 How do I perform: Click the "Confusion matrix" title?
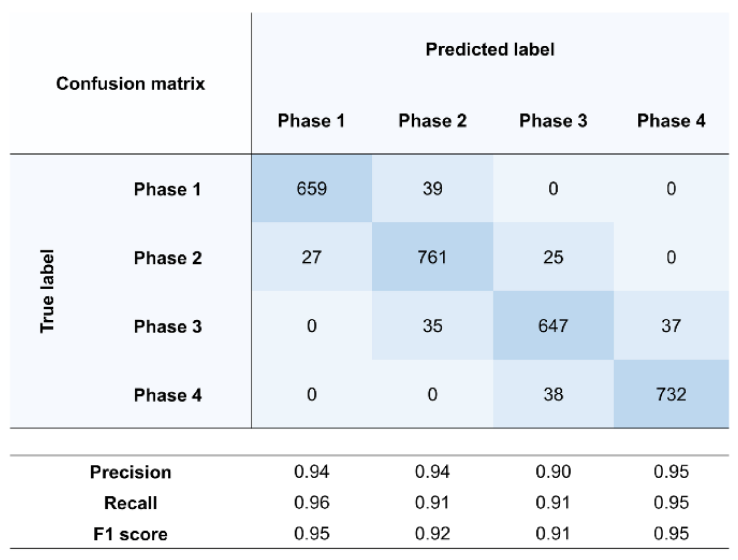(x=130, y=83)
